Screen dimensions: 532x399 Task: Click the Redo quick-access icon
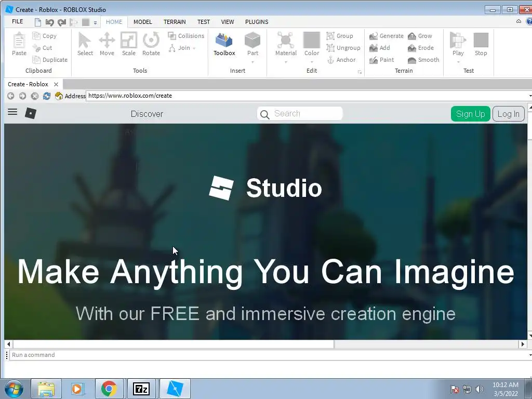pos(62,22)
